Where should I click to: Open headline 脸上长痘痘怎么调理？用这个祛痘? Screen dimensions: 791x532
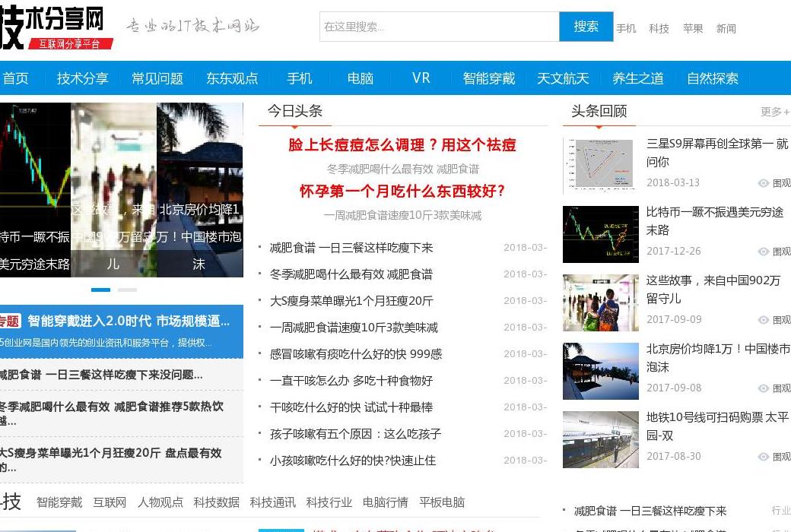(402, 144)
